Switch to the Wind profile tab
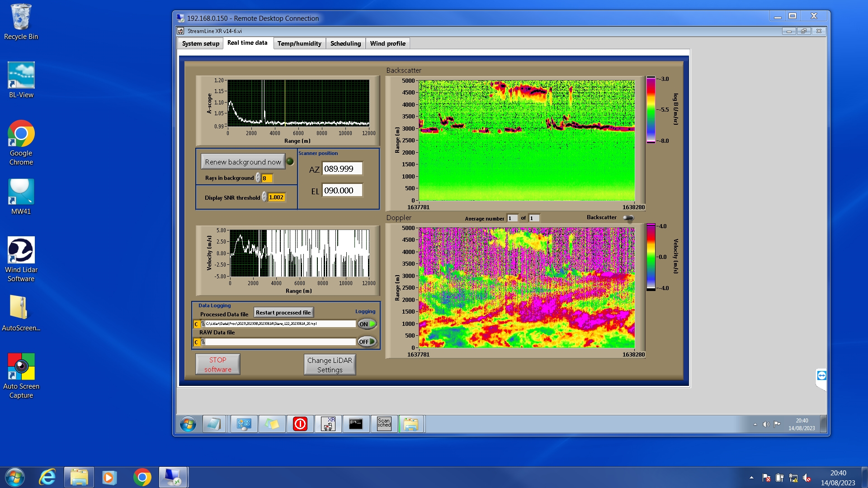Viewport: 868px width, 488px height. coord(387,43)
